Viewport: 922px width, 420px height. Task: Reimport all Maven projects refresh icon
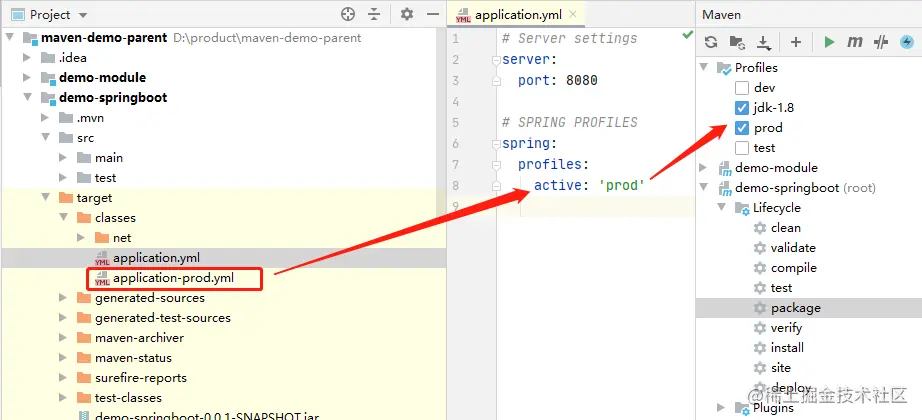pyautogui.click(x=711, y=42)
